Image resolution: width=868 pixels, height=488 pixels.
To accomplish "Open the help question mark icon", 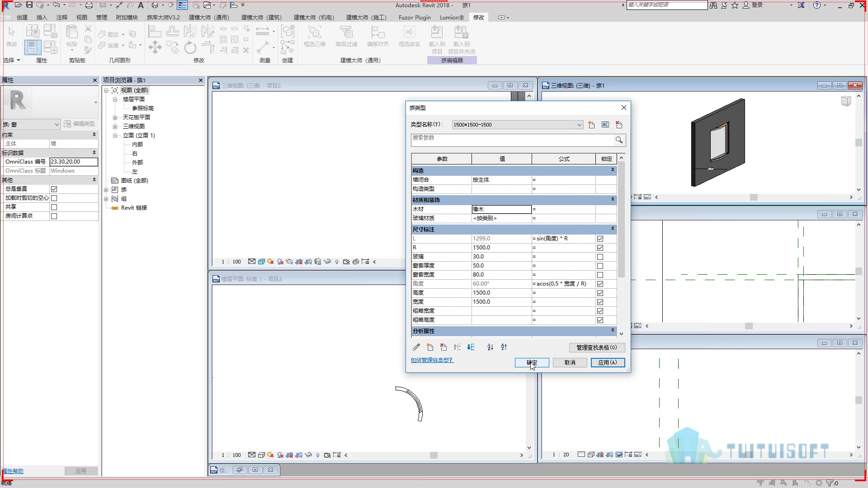I will tap(816, 5).
